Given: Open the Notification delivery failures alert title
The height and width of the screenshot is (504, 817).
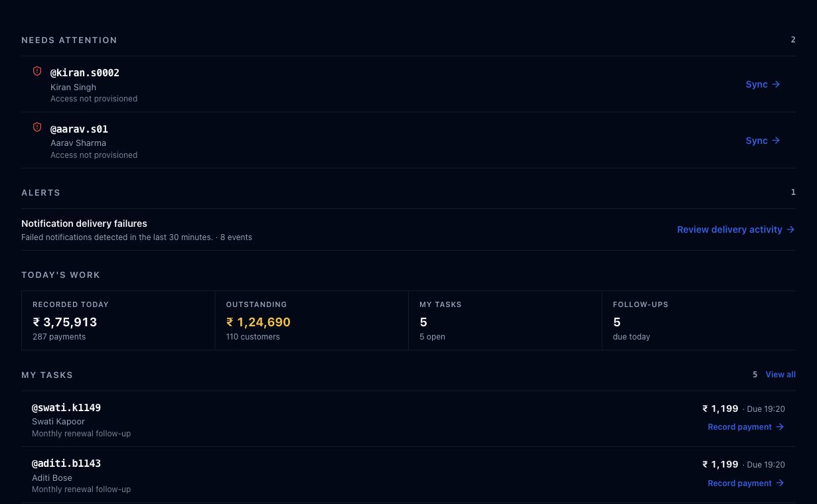Looking at the screenshot, I should point(84,223).
